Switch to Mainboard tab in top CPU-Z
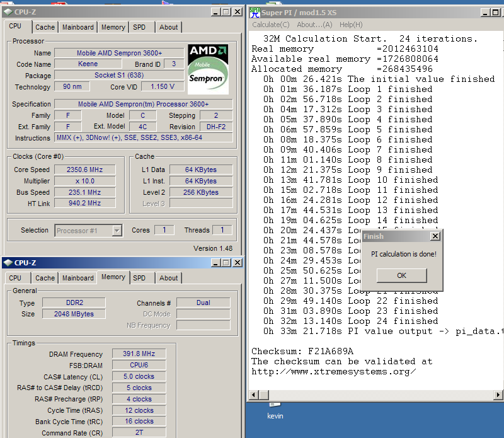This screenshot has width=504, height=438. (x=77, y=27)
